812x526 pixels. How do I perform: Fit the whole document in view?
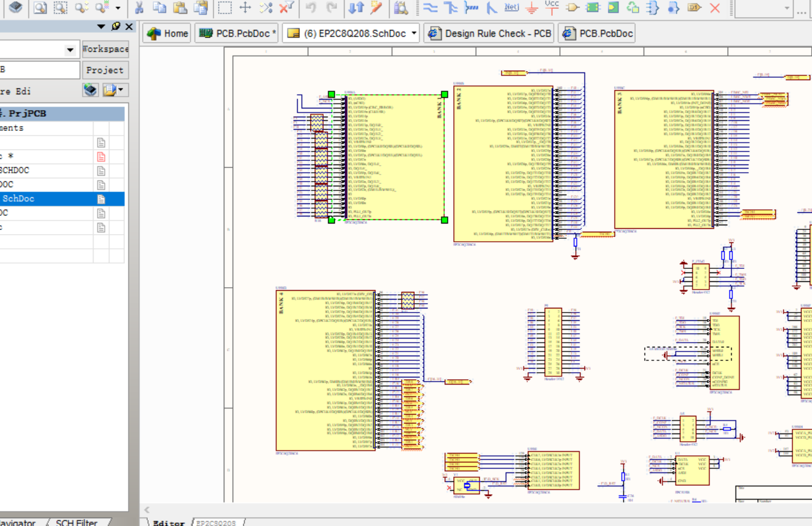40,8
